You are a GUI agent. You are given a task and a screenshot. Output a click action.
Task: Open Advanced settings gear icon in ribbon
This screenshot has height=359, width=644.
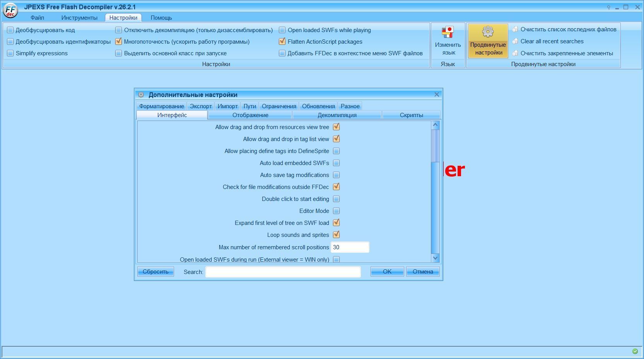488,32
